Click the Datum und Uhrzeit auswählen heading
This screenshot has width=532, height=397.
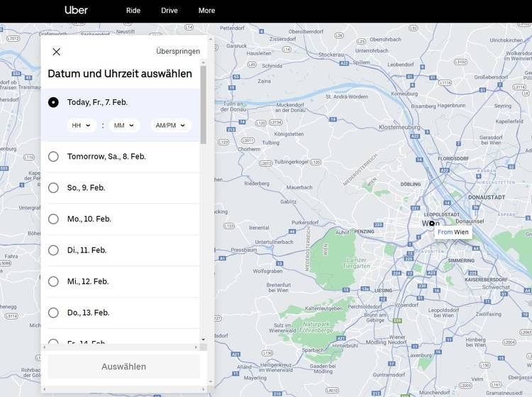click(x=120, y=74)
